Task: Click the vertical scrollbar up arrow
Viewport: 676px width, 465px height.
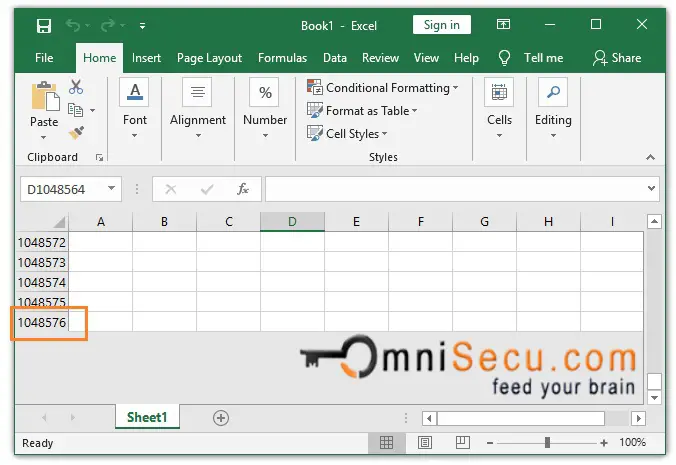Action: pos(654,222)
